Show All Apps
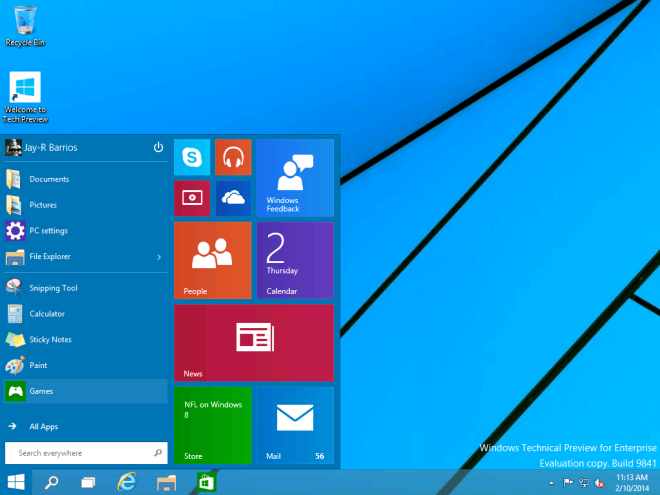Image resolution: width=660 pixels, height=495 pixels. click(86, 426)
